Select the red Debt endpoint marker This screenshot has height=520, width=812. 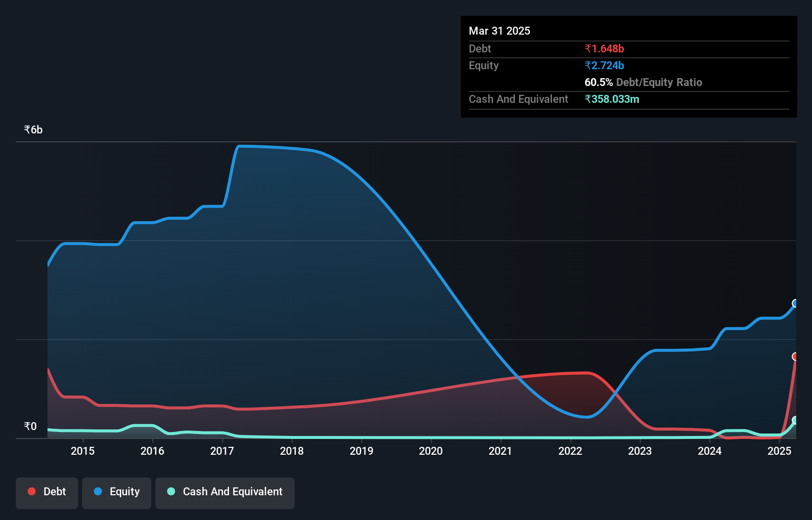tap(795, 356)
